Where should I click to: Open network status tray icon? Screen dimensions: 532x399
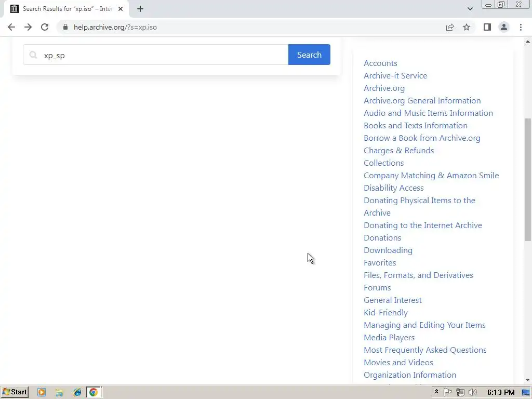click(460, 393)
